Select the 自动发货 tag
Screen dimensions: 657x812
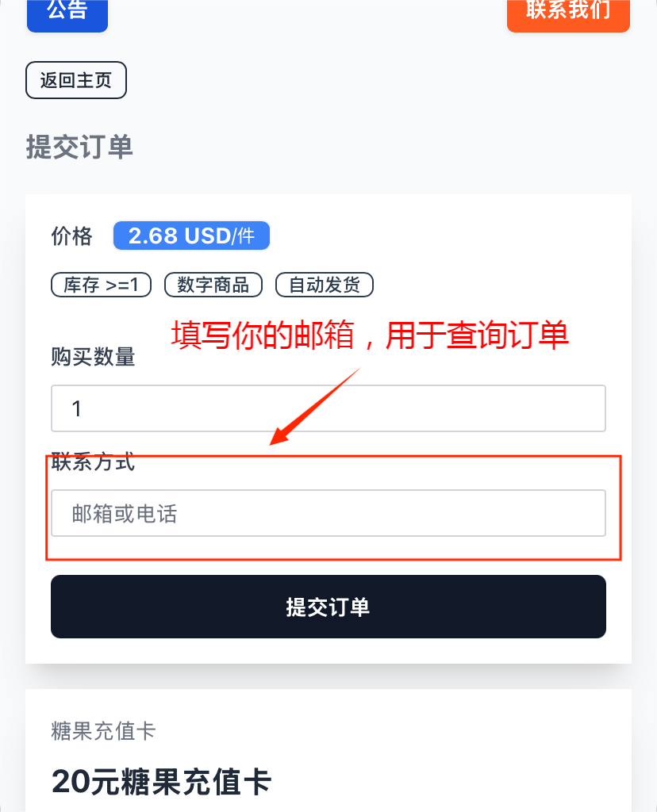(x=324, y=285)
